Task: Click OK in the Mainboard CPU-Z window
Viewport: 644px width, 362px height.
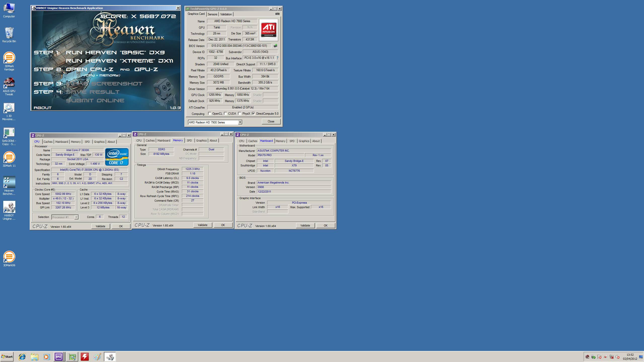Action: 326,225
